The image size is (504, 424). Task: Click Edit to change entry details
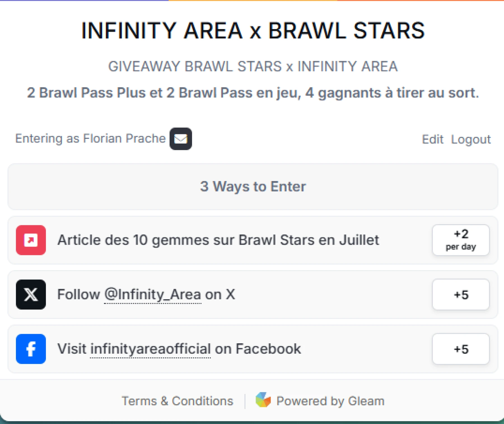(x=433, y=139)
